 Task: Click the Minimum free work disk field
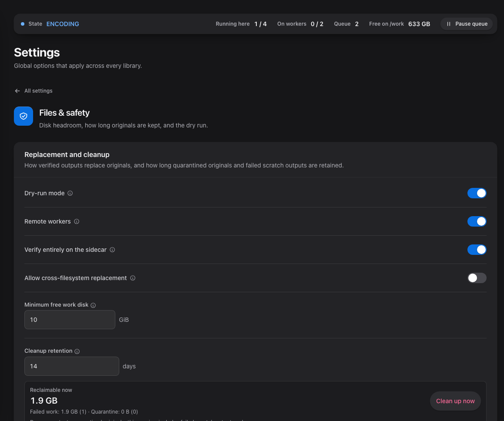(x=70, y=320)
